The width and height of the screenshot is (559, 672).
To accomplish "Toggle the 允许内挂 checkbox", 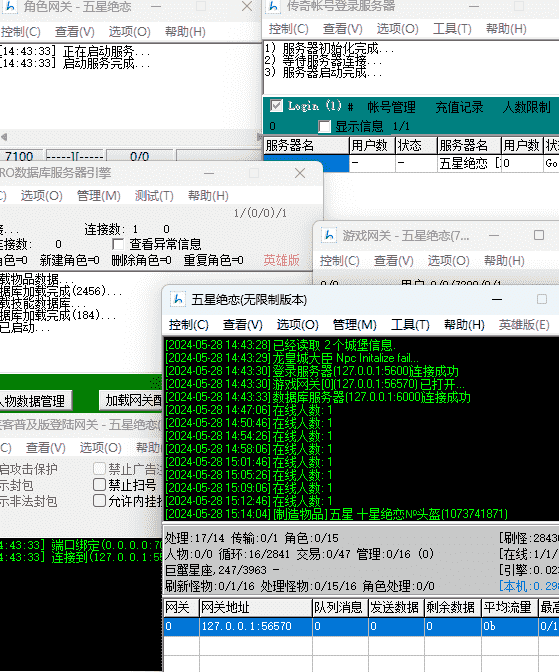I will click(99, 501).
